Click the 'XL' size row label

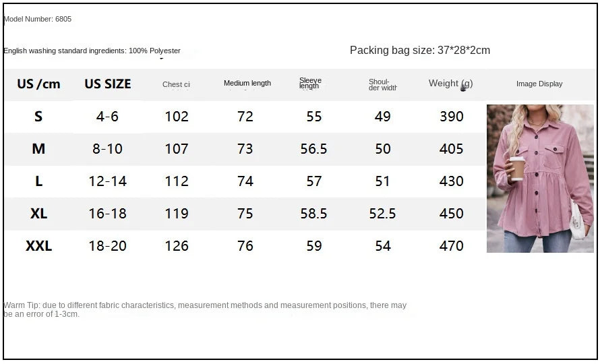click(38, 214)
